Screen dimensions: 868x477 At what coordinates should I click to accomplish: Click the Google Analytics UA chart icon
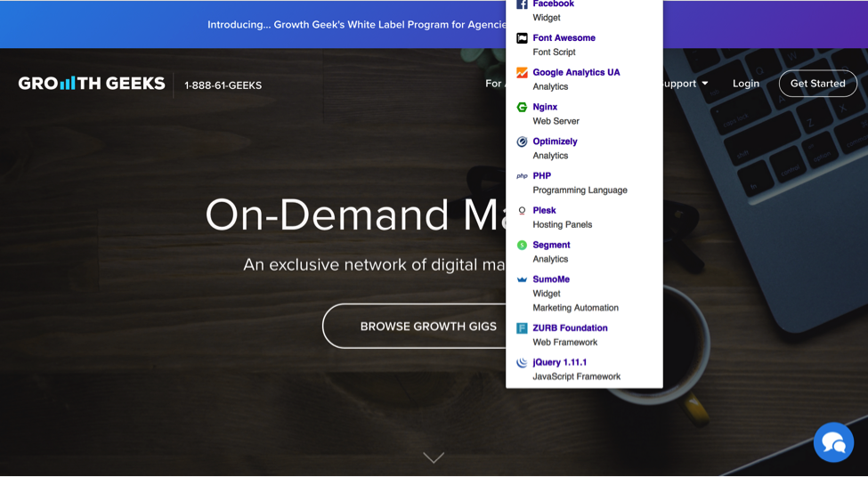pyautogui.click(x=522, y=72)
